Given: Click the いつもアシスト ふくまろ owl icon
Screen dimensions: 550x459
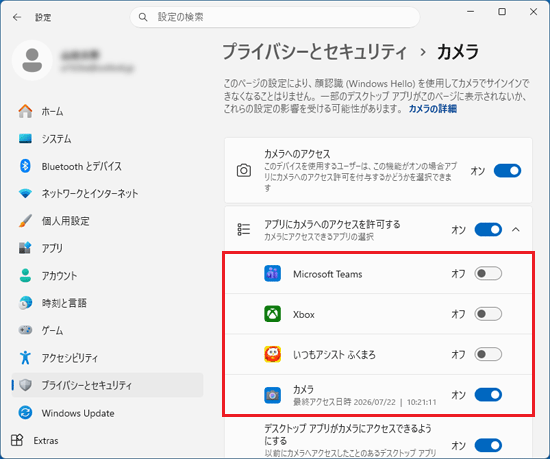Looking at the screenshot, I should coord(272,354).
